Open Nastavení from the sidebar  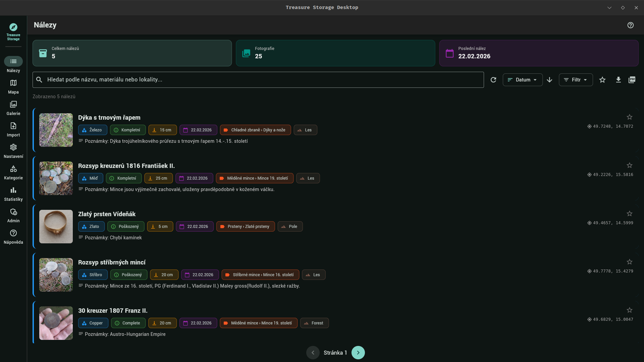click(x=13, y=150)
